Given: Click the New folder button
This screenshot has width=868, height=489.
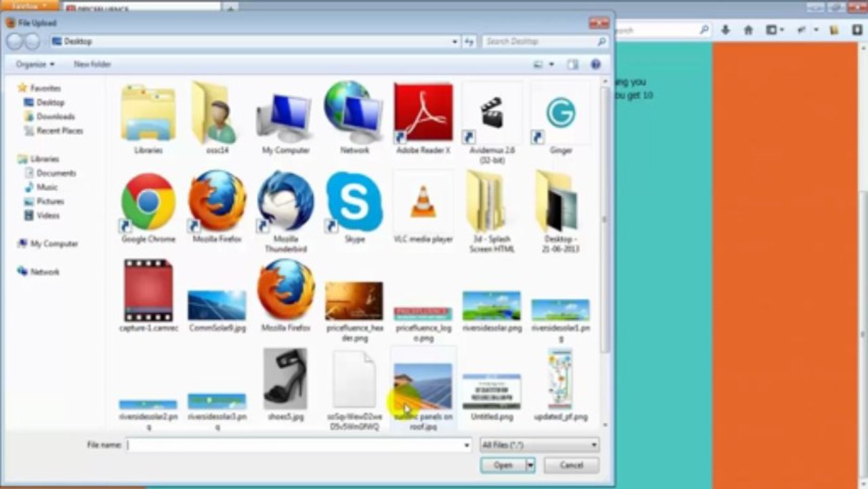Looking at the screenshot, I should click(92, 64).
